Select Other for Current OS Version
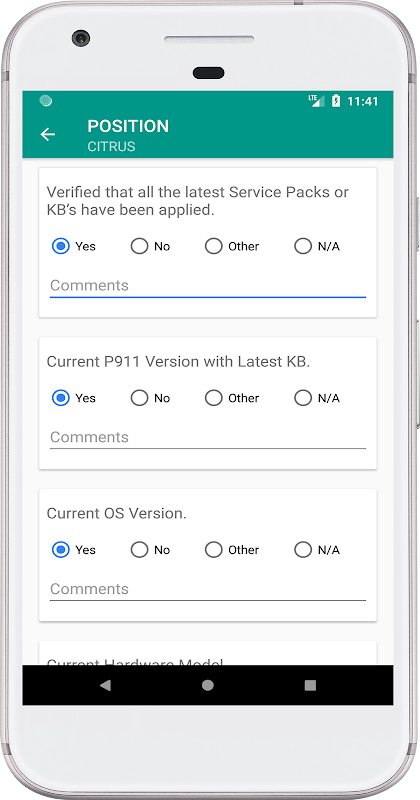Viewport: 420px width, 800px height. point(232,549)
